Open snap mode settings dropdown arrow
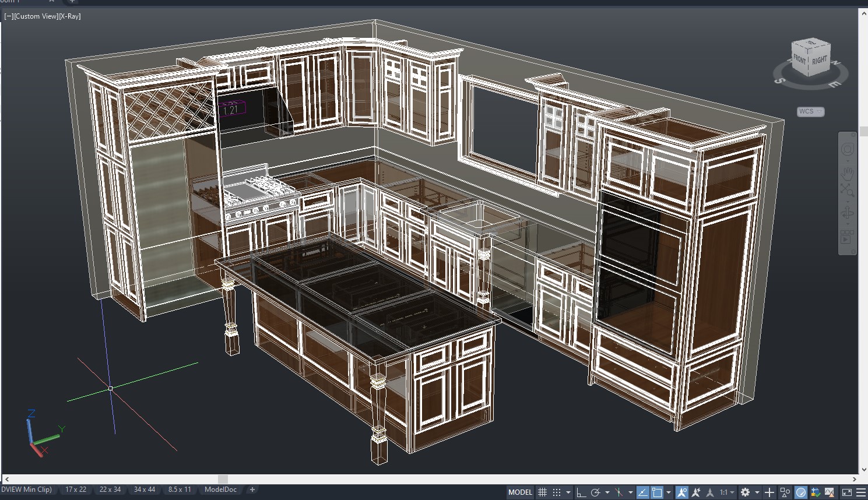868x500 pixels. [x=568, y=492]
